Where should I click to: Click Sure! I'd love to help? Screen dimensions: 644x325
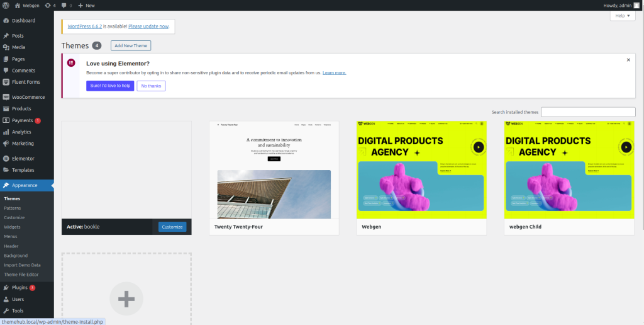click(110, 86)
